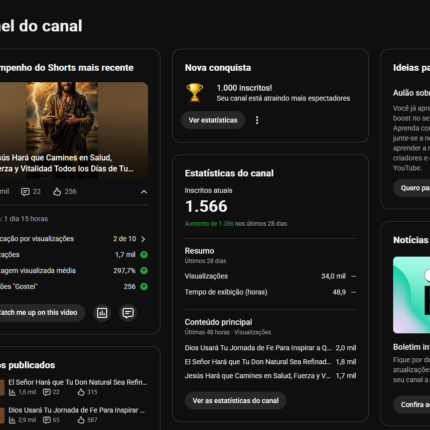This screenshot has width=430, height=430.
Task: Click comment icon beside 65
Action: [47, 420]
